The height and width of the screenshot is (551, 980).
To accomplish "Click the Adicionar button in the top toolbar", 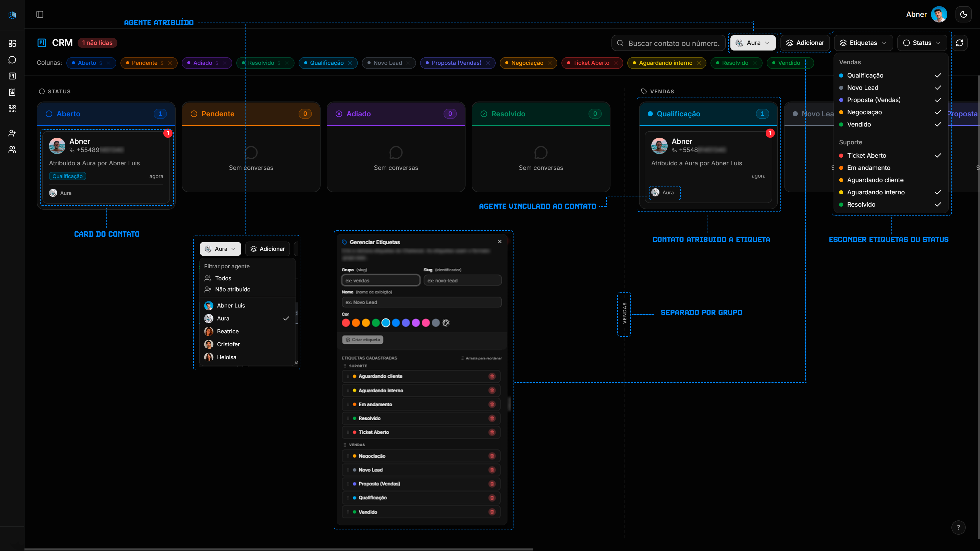I will point(805,43).
